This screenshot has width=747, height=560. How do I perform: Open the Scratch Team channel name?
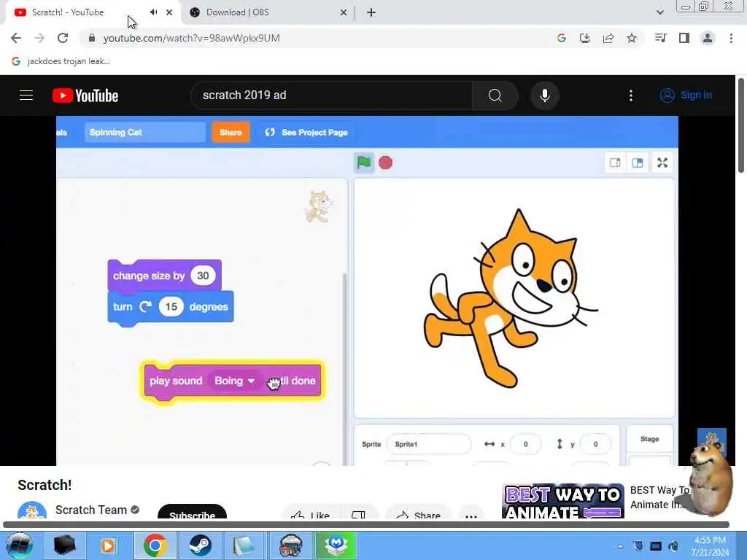click(91, 510)
